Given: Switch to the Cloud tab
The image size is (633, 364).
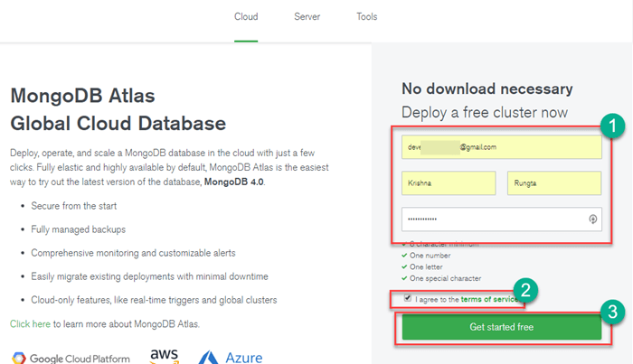Looking at the screenshot, I should pos(246,17).
